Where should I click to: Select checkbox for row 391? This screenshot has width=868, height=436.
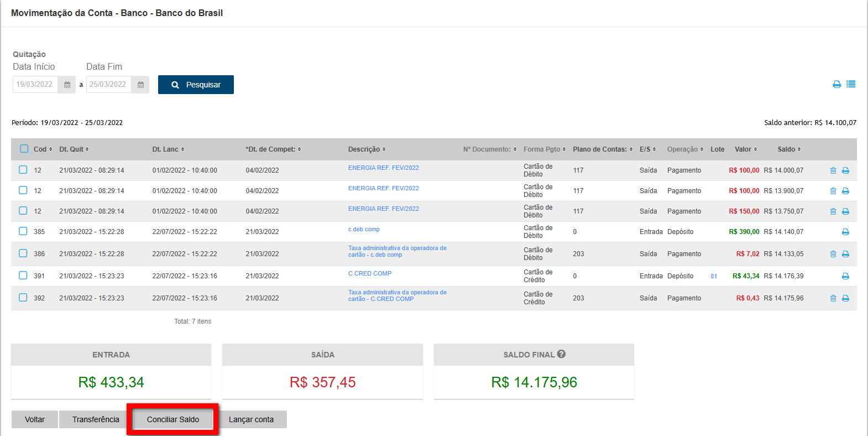coord(23,276)
